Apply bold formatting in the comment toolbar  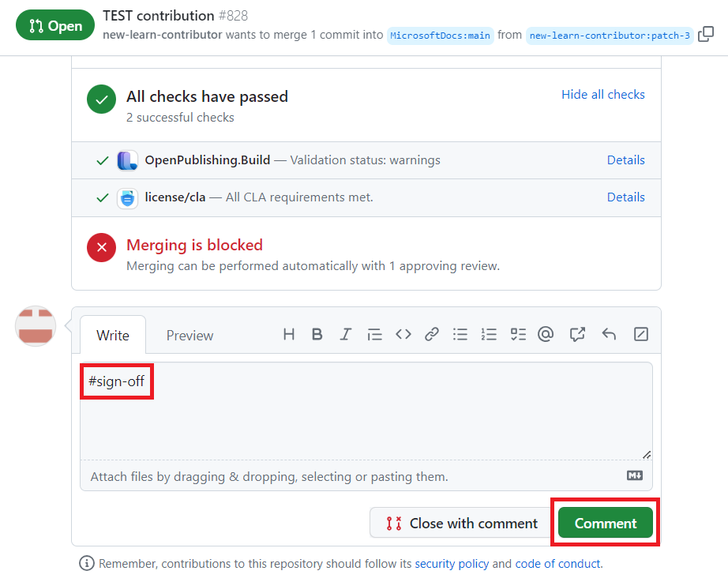click(x=317, y=334)
